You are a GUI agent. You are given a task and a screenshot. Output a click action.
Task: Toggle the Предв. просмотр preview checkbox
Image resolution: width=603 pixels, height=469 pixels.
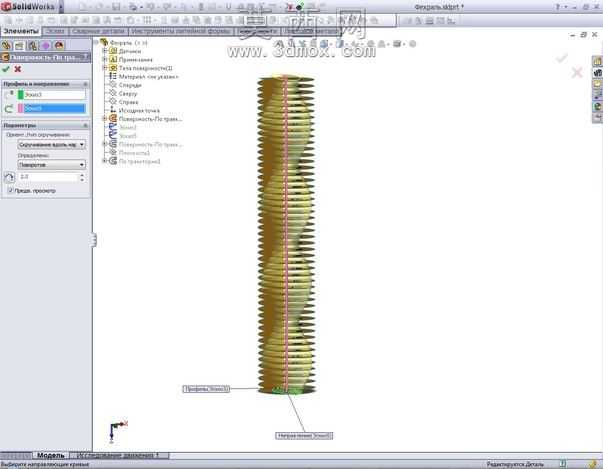pyautogui.click(x=10, y=190)
